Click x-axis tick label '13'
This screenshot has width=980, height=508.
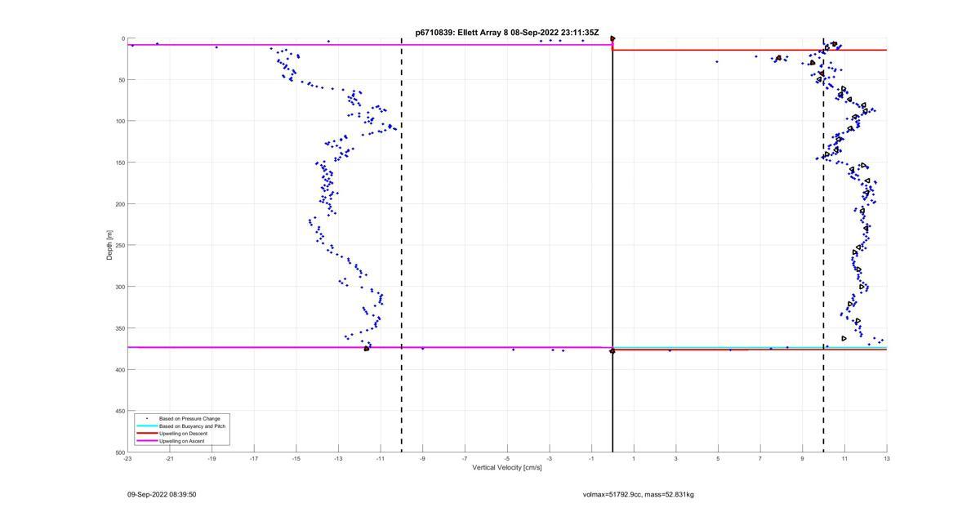[887, 459]
